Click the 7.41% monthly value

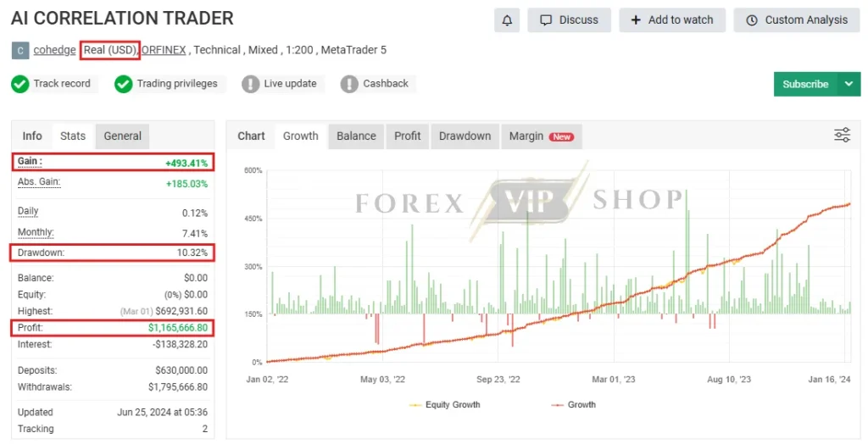click(195, 234)
